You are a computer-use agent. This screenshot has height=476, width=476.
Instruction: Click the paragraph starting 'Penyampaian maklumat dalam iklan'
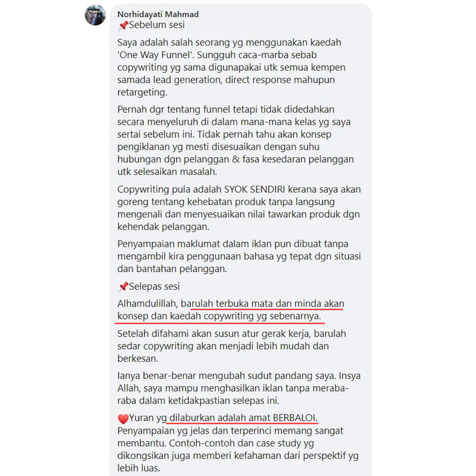pos(239,256)
